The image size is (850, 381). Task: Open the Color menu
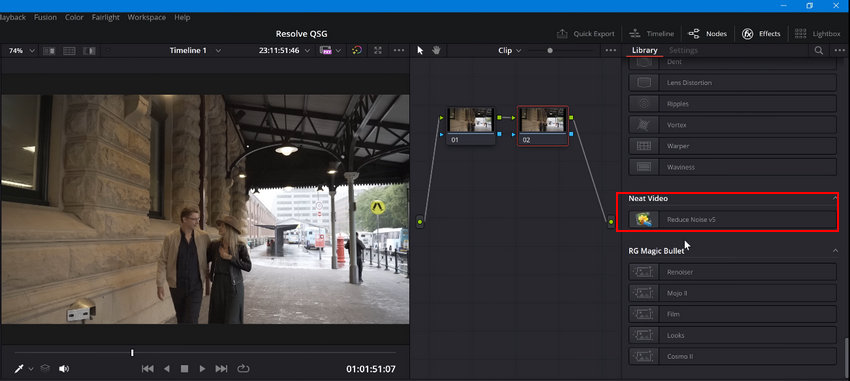coord(74,17)
